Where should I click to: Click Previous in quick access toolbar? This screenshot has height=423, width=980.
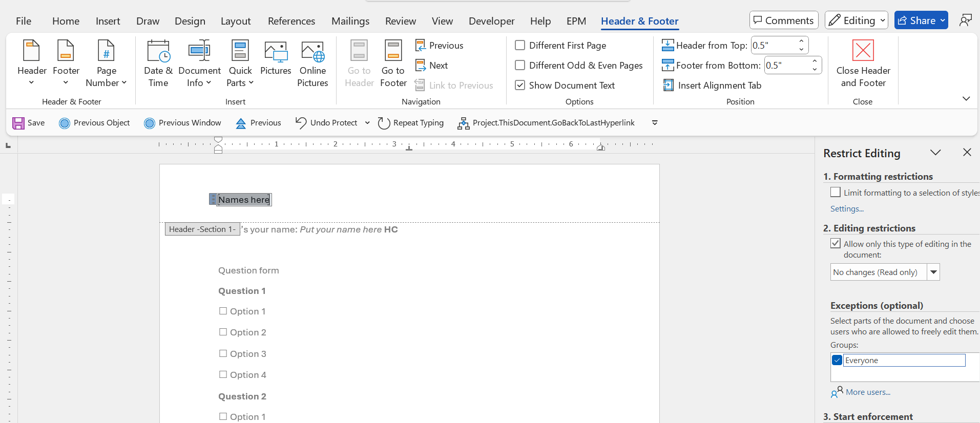[x=259, y=123]
